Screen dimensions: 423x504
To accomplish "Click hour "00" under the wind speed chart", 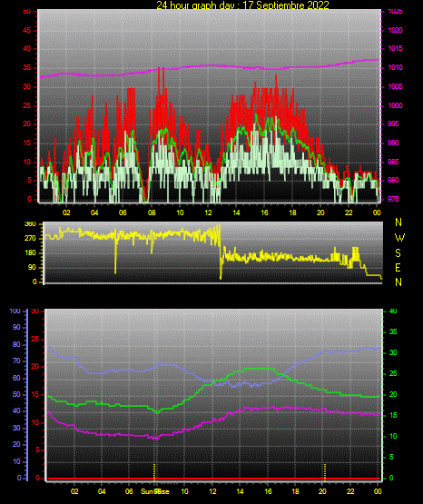I will 377,212.
